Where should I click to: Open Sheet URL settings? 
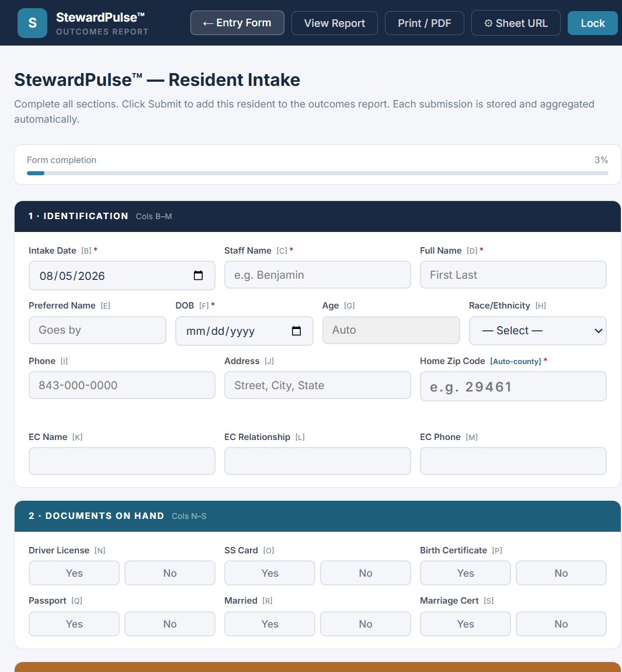516,23
